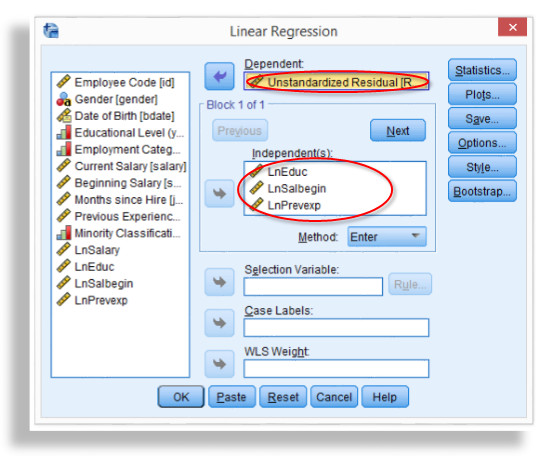
Task: Select LnPrevexp in the Independent(s) list
Action: point(294,205)
